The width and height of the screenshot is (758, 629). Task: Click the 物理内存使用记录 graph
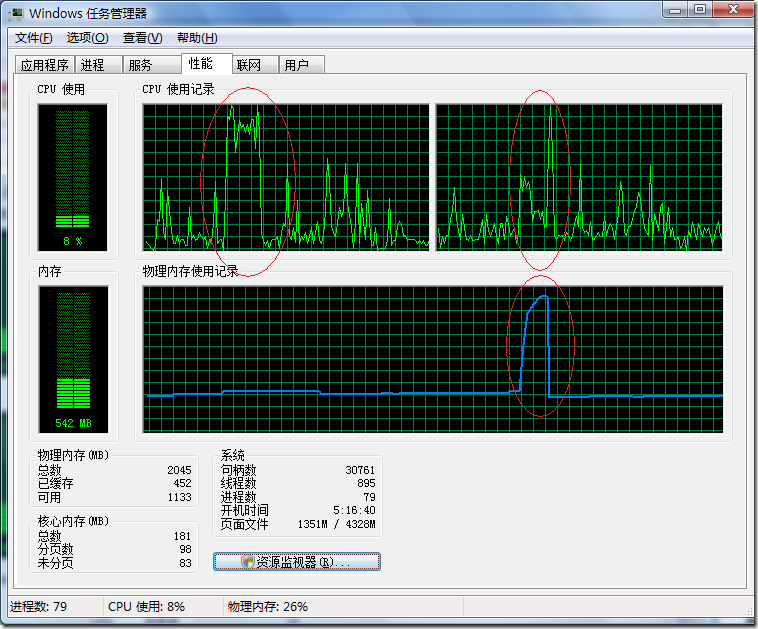(x=433, y=359)
